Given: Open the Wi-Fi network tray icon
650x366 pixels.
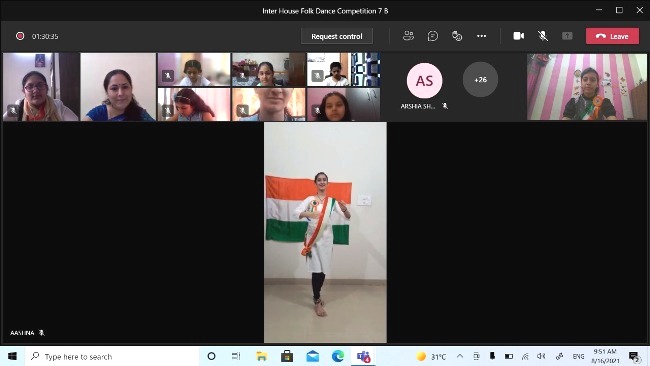Looking at the screenshot, I should [x=525, y=356].
